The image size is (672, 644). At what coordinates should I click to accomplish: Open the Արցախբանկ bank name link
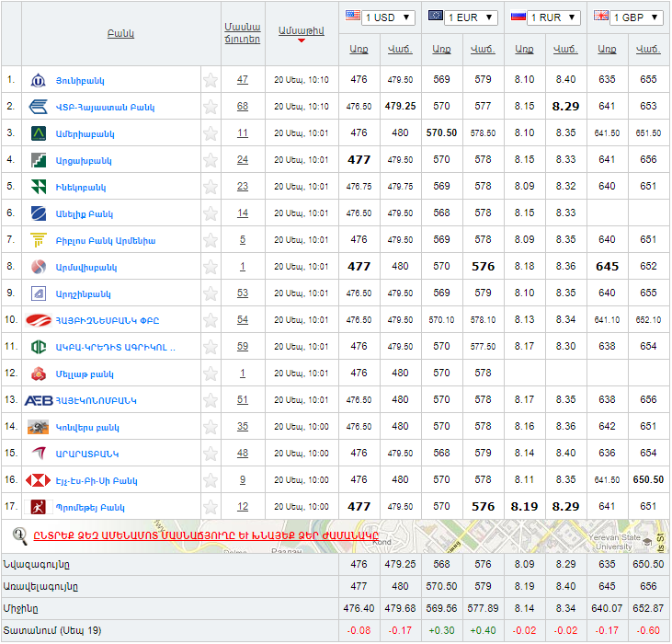click(84, 161)
